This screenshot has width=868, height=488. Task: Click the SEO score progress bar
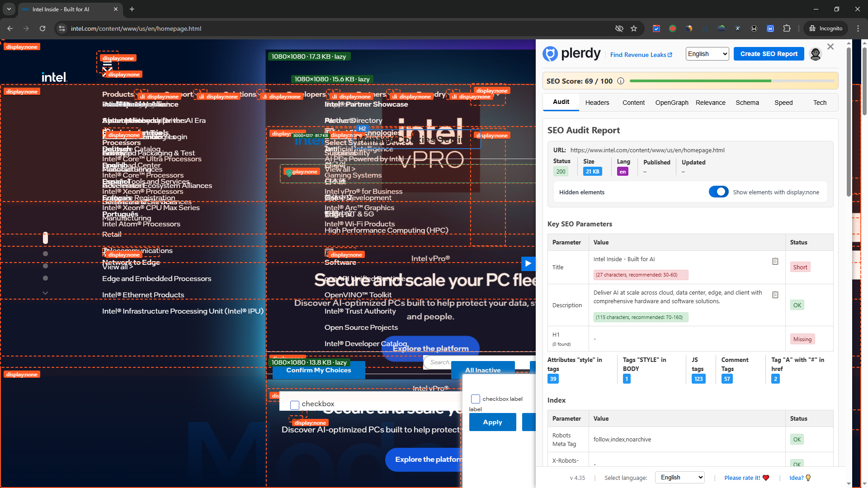(731, 81)
